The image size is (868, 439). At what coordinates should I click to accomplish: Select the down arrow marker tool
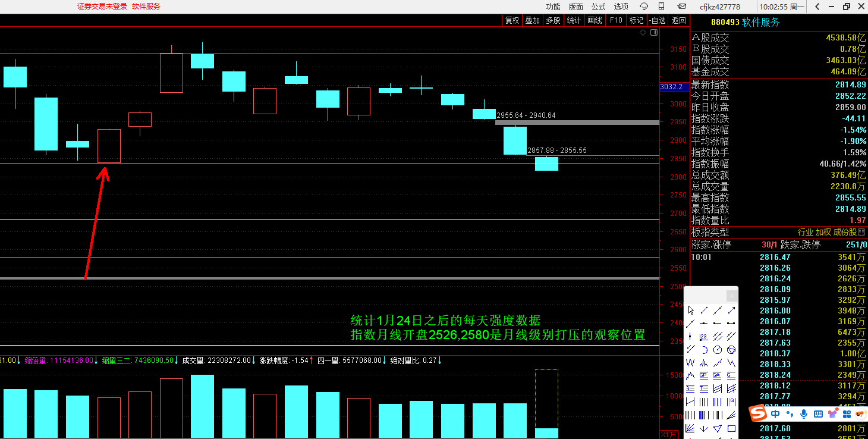tap(704, 428)
